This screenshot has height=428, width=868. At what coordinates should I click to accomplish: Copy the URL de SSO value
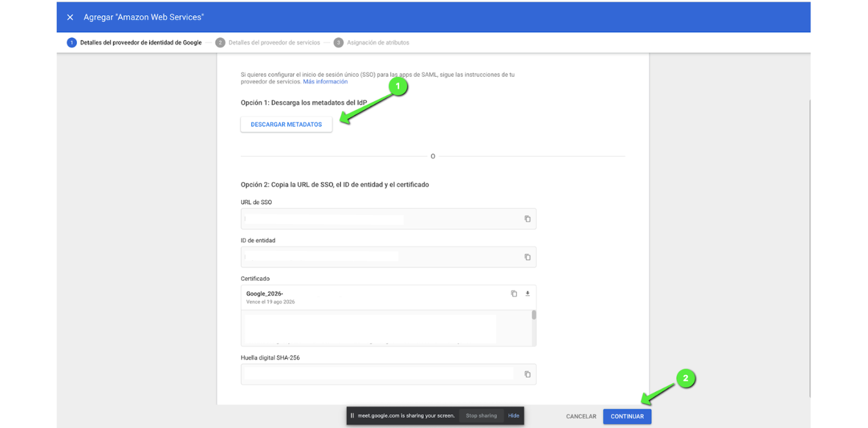pos(527,219)
